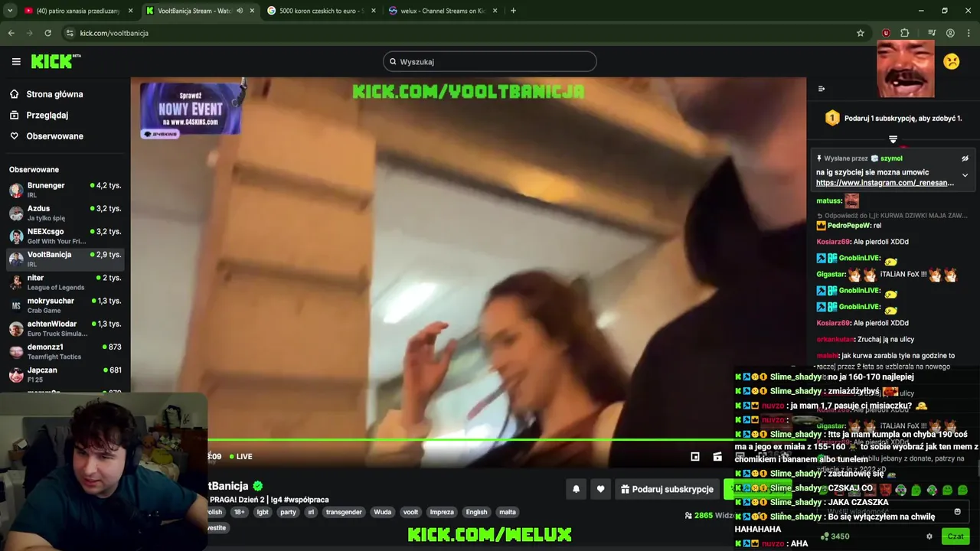Open Japczan F1 25 channel

point(65,374)
